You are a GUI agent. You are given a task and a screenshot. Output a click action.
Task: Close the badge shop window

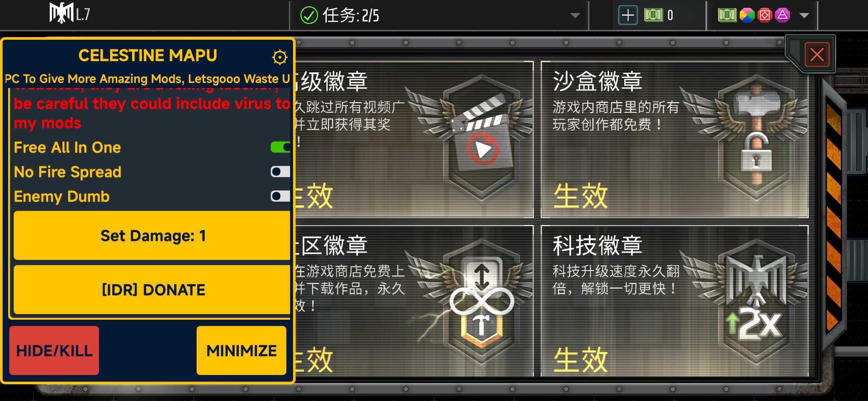(x=817, y=55)
